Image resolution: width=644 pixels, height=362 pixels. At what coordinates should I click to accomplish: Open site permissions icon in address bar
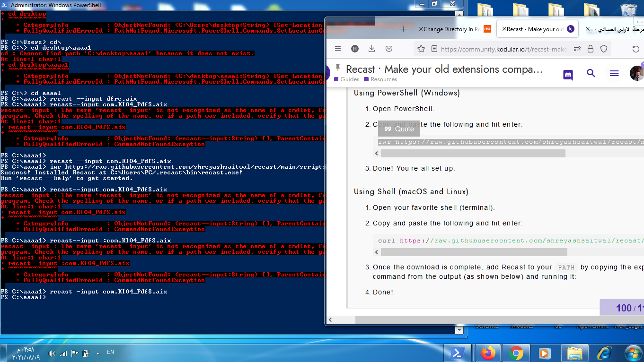tap(577, 49)
